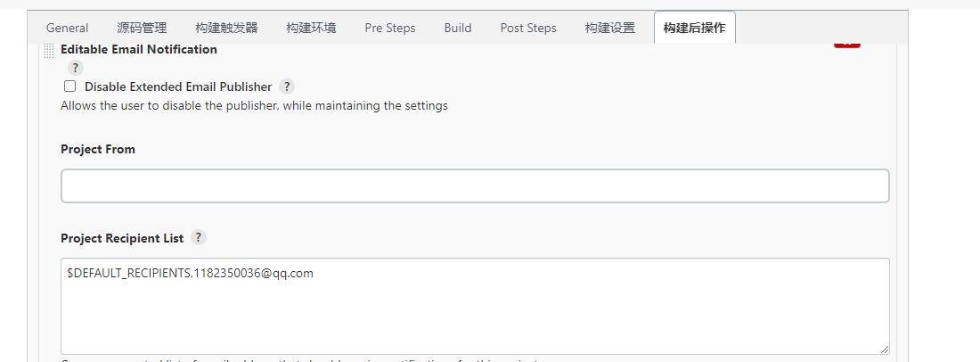Open the Project Recipient List help icon
Viewport: 980px width, 362px height.
(x=199, y=238)
